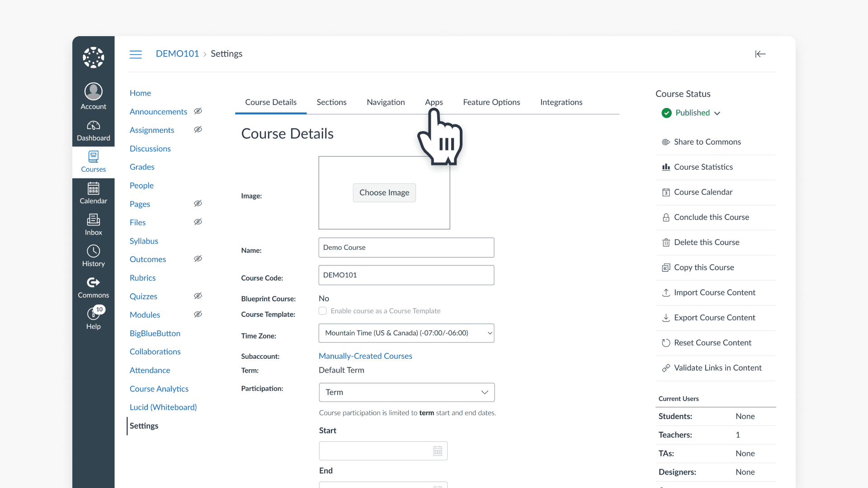Open the Time Zone dropdown
Viewport: 868px width, 488px height.
(406, 333)
